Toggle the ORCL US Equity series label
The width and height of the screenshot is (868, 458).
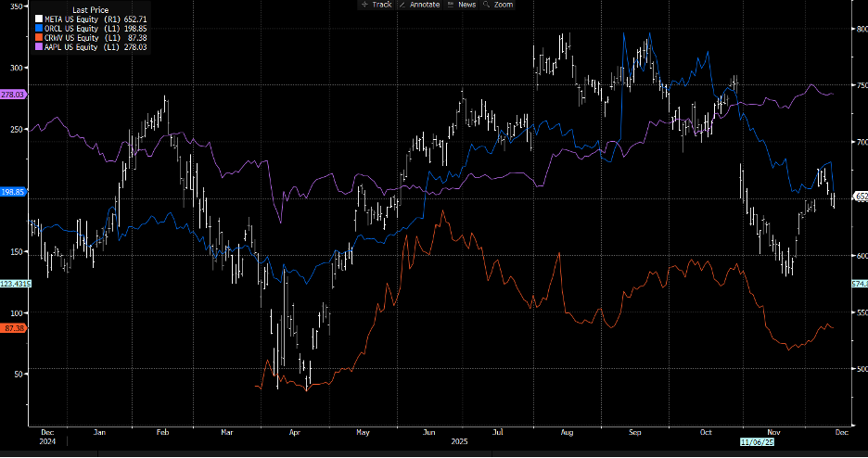[70, 29]
